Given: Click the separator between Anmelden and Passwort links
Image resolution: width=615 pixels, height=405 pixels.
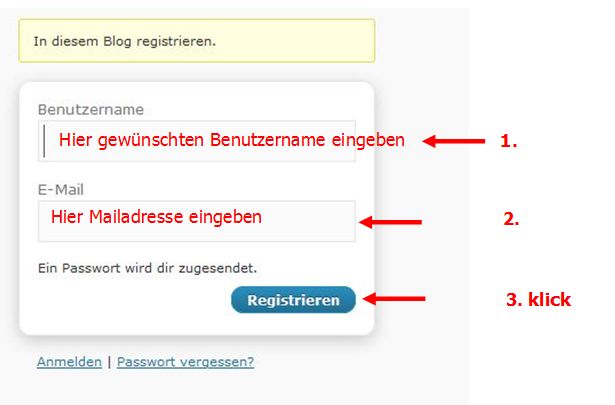Looking at the screenshot, I should [x=109, y=362].
